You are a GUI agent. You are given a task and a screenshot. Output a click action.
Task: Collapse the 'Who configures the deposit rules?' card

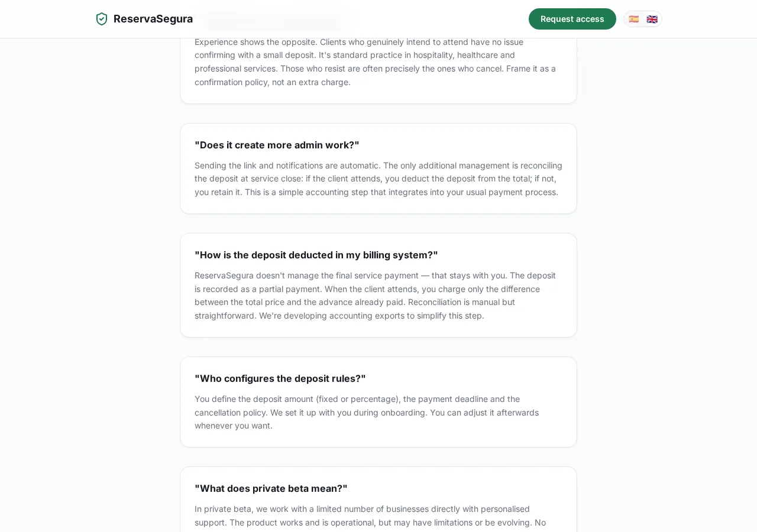pos(280,378)
